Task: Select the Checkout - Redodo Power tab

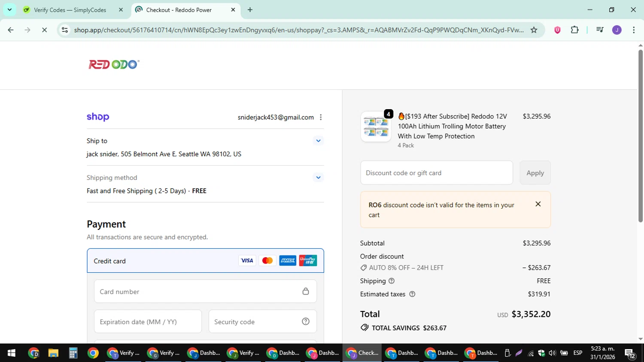Action: click(179, 10)
